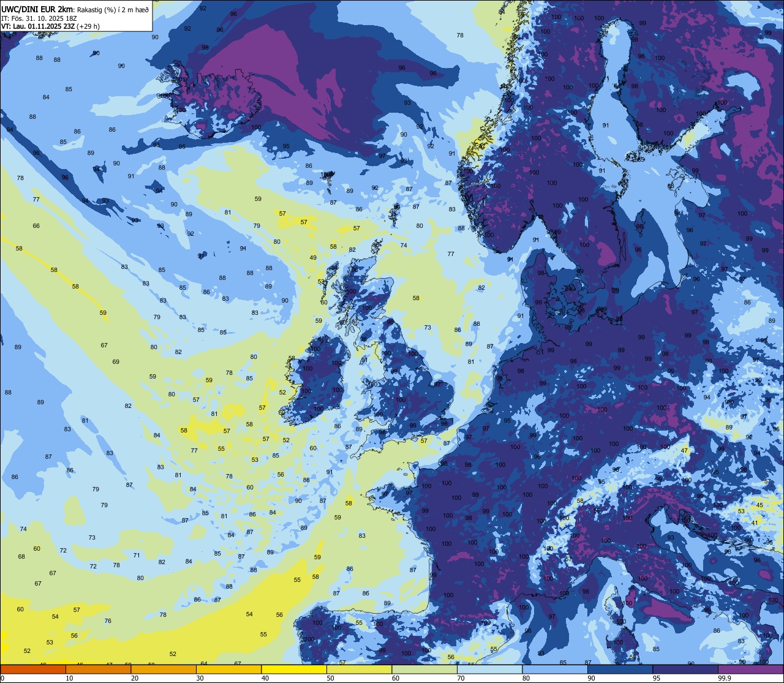Viewport: 784px width, 683px height.
Task: Click the 'Rakastig (%) í 2 m hæð' parameter label
Action: tap(111, 9)
